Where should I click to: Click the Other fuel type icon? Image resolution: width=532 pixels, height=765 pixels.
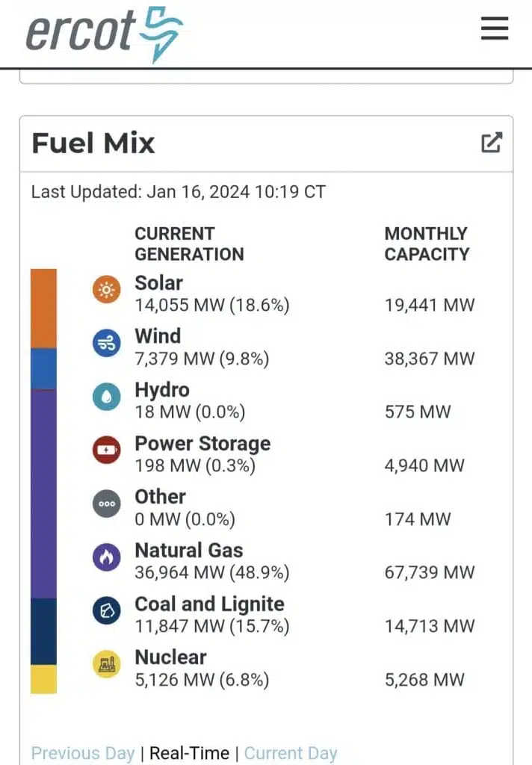click(x=107, y=504)
